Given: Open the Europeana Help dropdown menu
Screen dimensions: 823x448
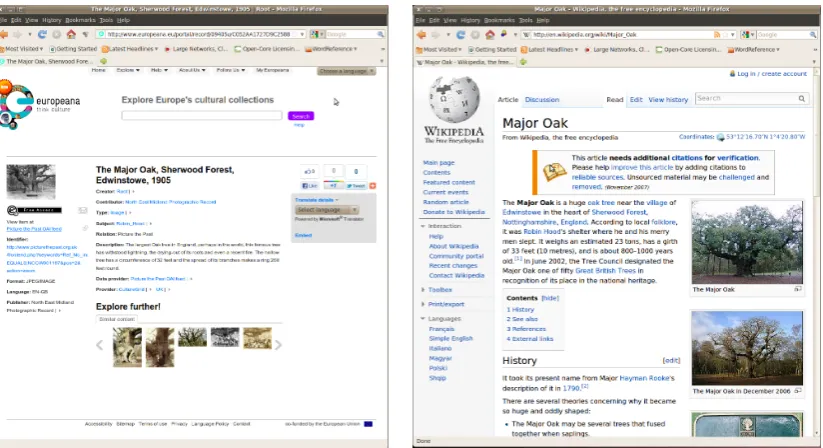Looking at the screenshot, I should click(x=159, y=70).
